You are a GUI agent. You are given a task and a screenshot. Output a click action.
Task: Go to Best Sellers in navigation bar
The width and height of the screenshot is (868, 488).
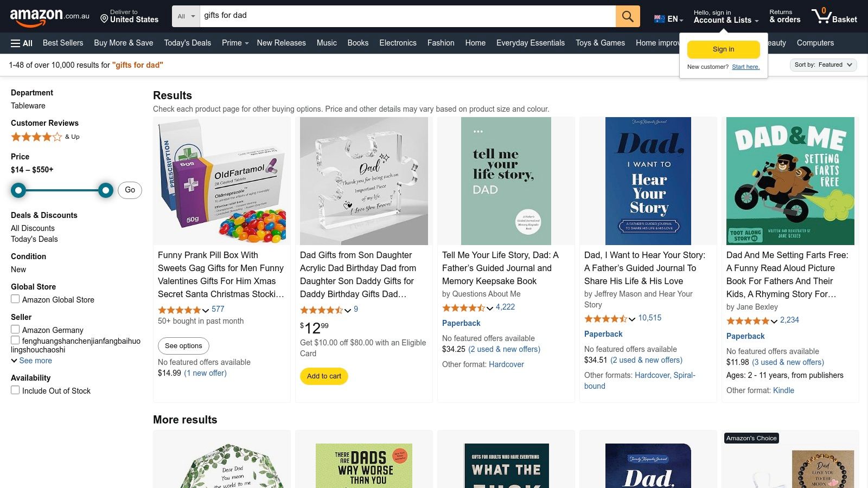tap(63, 43)
